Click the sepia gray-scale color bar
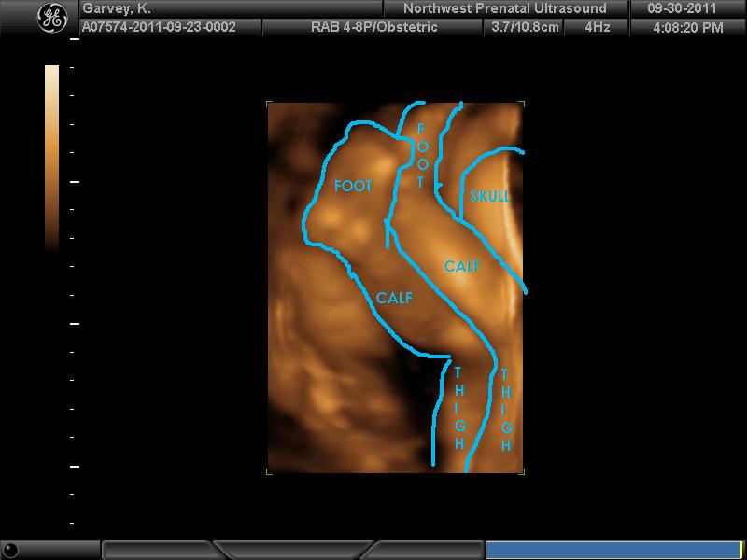This screenshot has width=747, height=560. pyautogui.click(x=51, y=159)
